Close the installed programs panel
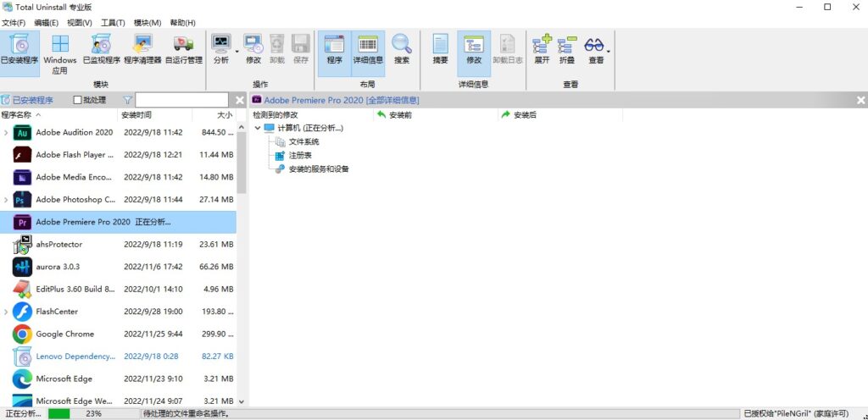The width and height of the screenshot is (868, 420). pos(240,100)
